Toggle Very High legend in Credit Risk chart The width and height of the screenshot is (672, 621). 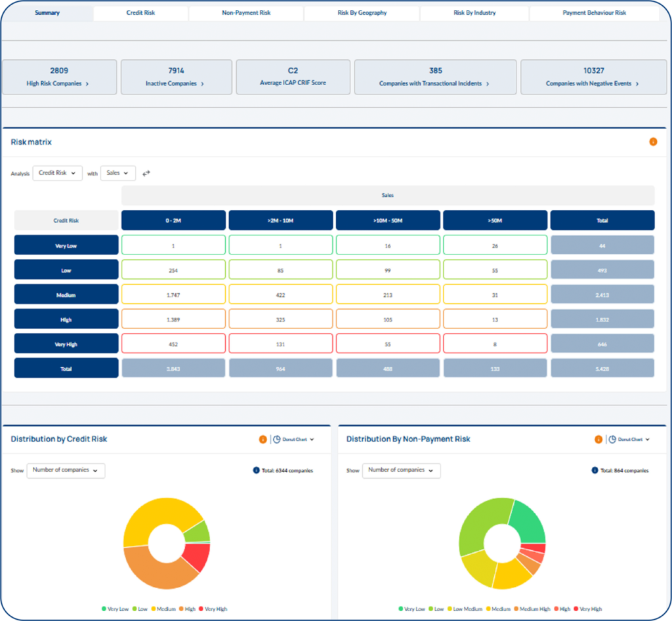point(213,609)
